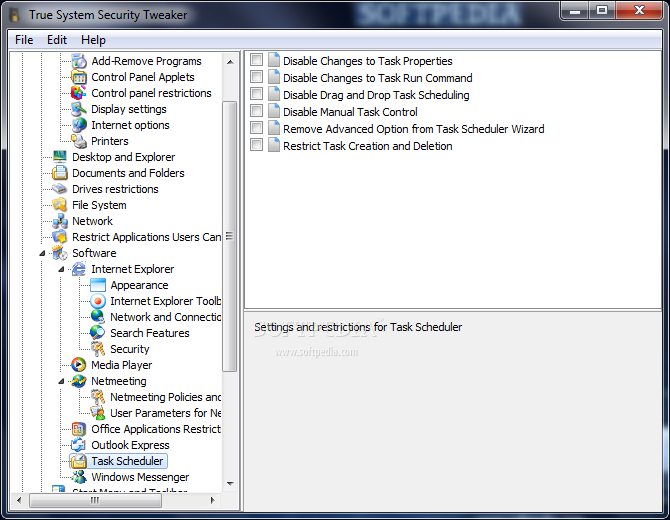Screen dimensions: 670x520
Task: Click the Office Applications Restrictions icon
Action: pos(79,429)
